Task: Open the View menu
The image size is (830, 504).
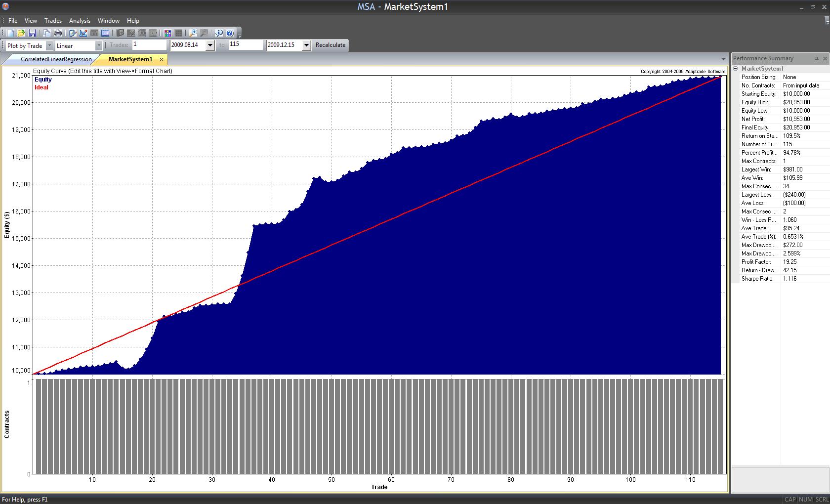Action: (31, 21)
